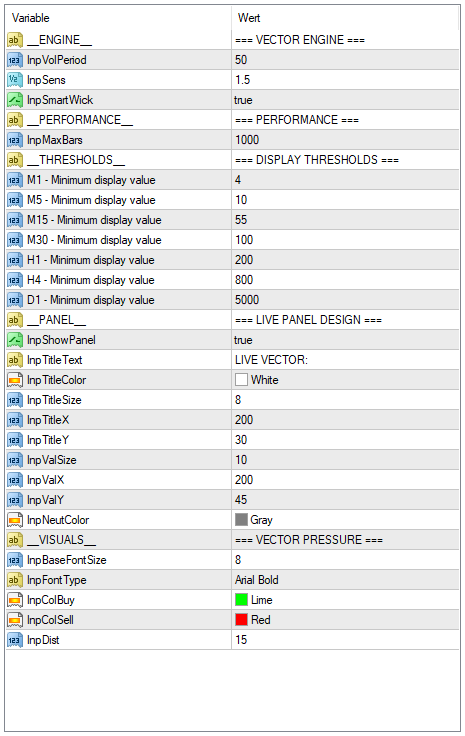Click the integer icon next to H4 - Minimum display value
Image resolution: width=465 pixels, height=736 pixels.
15,280
